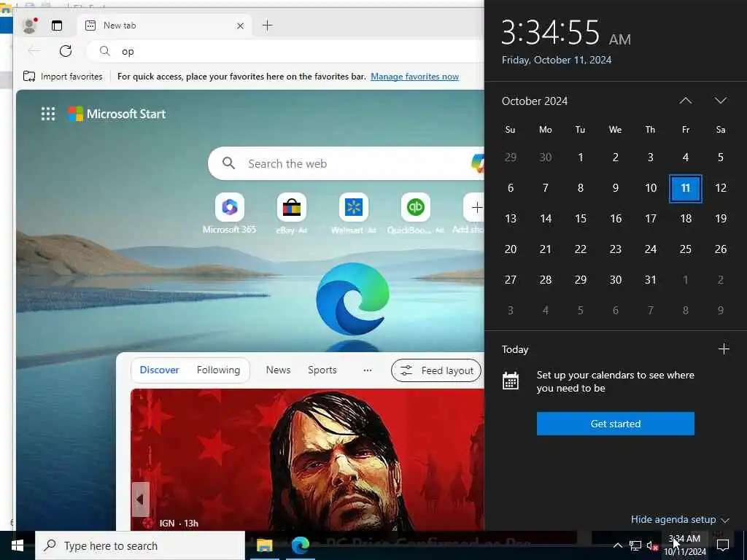Select October 1 in the calendar
Viewport: 747px width, 560px height.
[x=580, y=157]
